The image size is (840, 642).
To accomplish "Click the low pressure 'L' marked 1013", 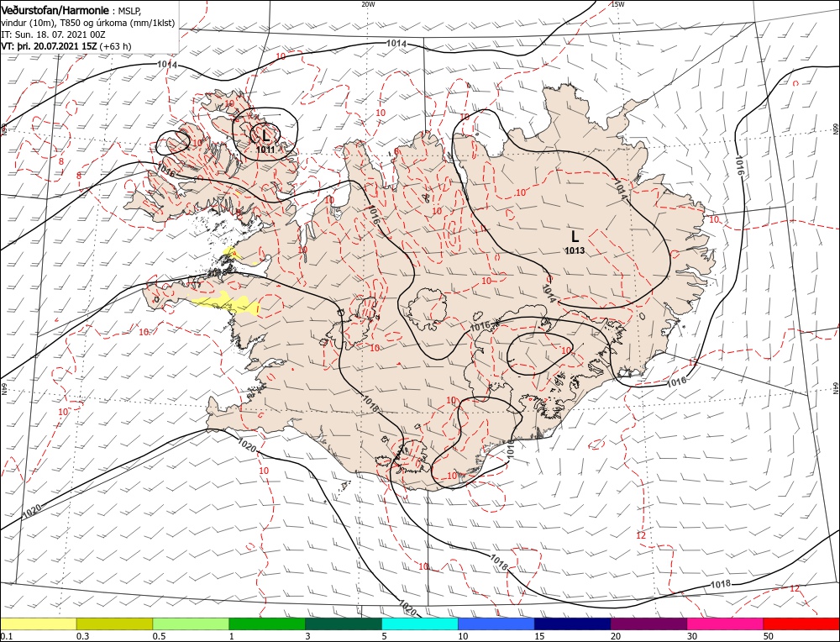I will [x=575, y=236].
